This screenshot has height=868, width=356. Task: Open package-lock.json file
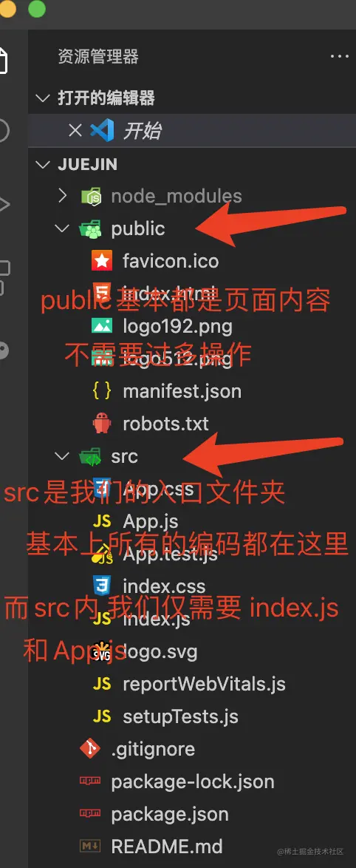pyautogui.click(x=192, y=781)
